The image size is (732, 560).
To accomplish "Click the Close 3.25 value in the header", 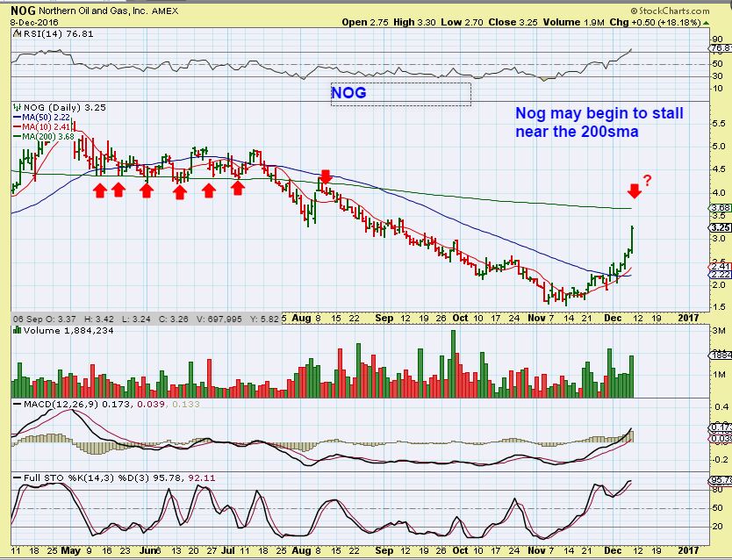I will 513,23.
